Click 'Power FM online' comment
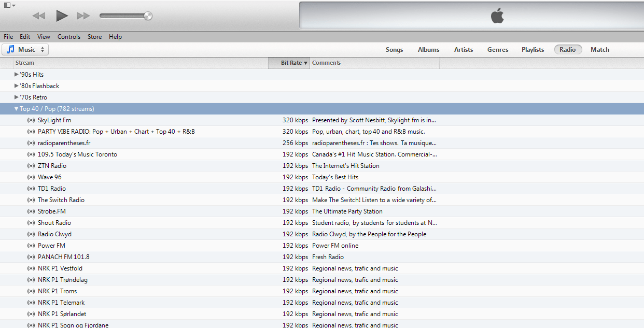Image resolution: width=644 pixels, height=328 pixels. (x=335, y=246)
